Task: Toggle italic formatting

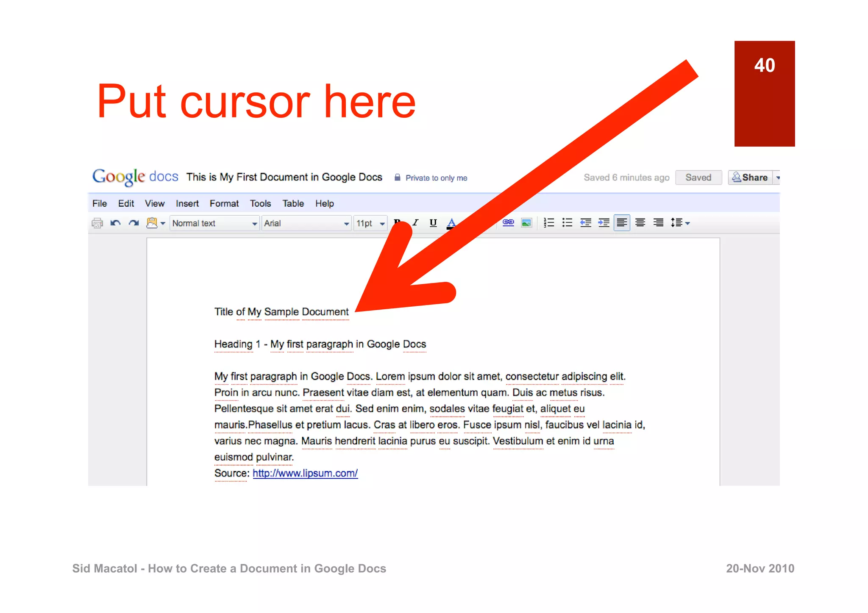Action: tap(415, 222)
